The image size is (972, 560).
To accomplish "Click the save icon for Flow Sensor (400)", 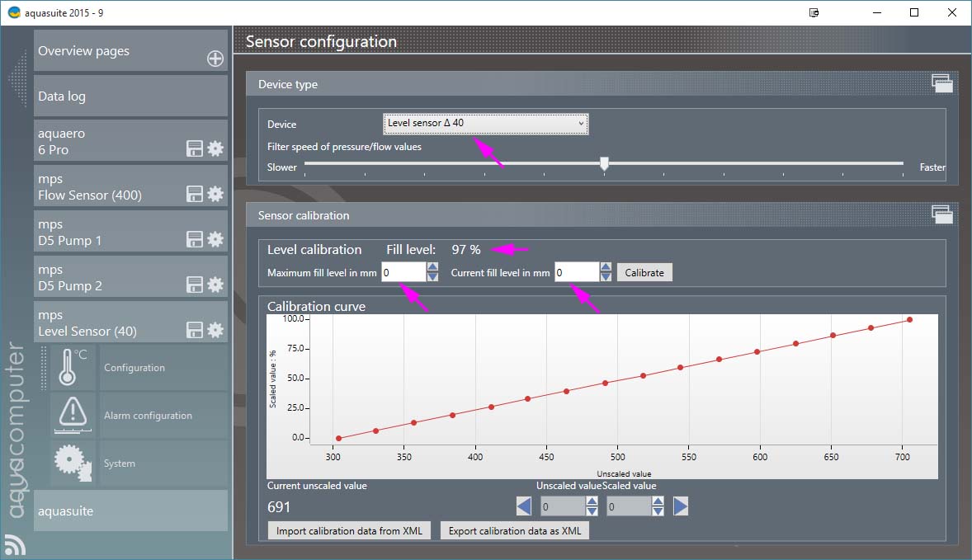I will 194,194.
